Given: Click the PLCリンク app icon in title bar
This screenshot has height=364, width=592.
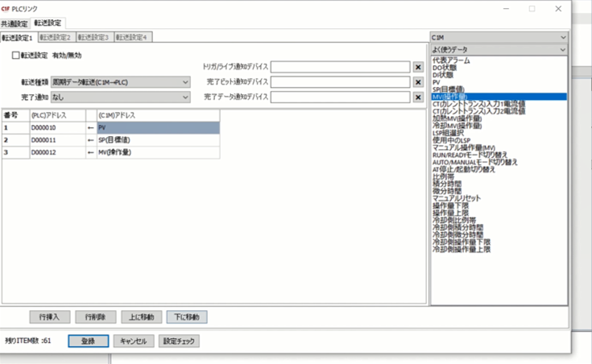Looking at the screenshot, I should [8, 8].
